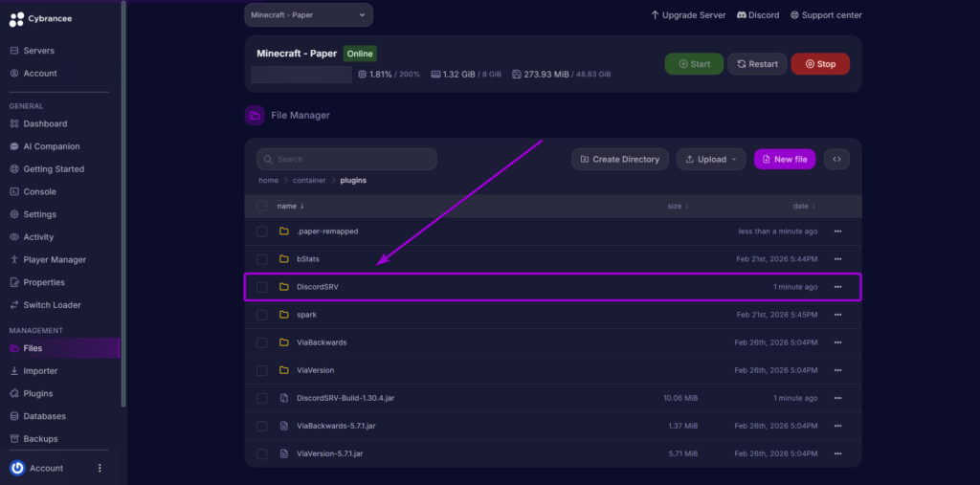
Task: Click the Backups archive icon
Action: coord(14,439)
